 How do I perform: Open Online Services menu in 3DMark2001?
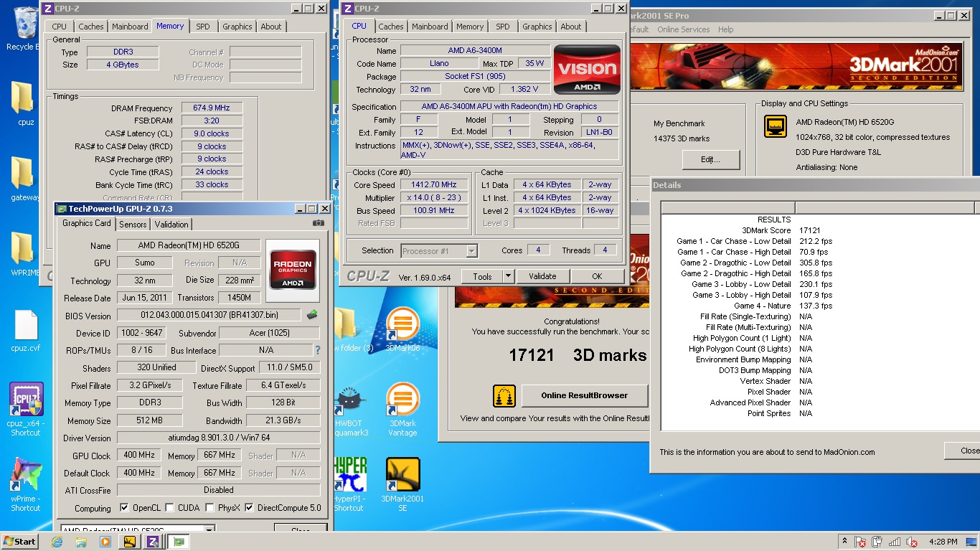pos(683,29)
